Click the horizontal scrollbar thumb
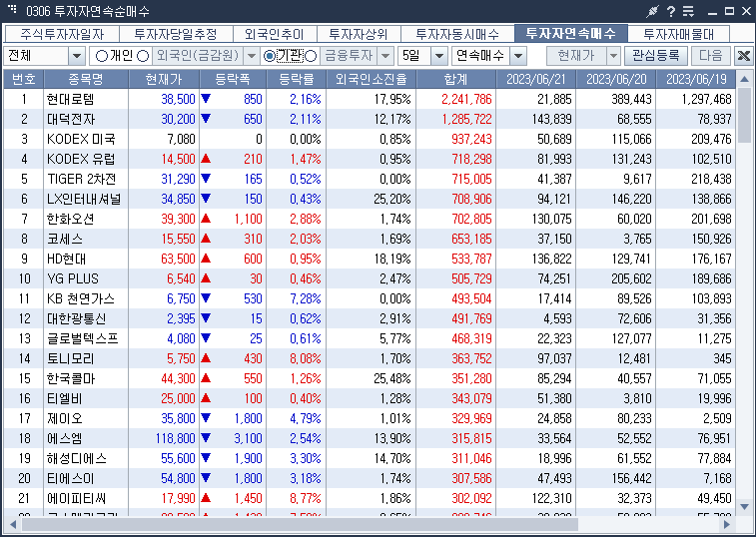The width and height of the screenshot is (756, 537). pos(300,524)
